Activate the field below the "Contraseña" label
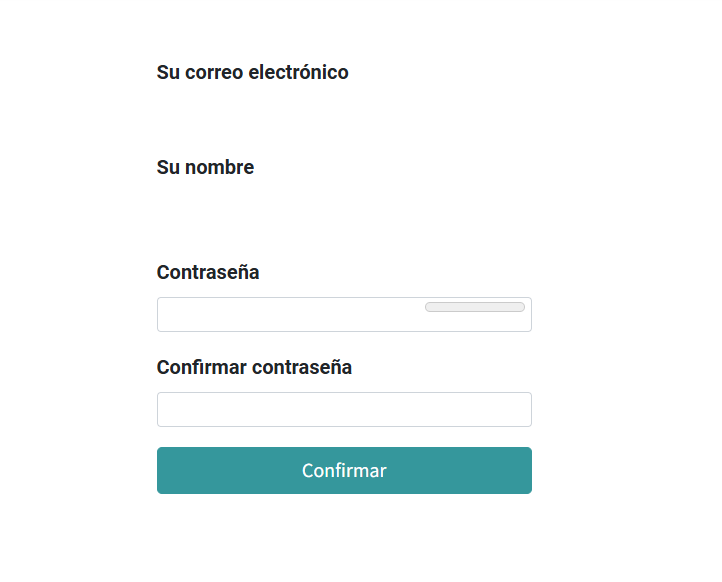 pyautogui.click(x=290, y=315)
